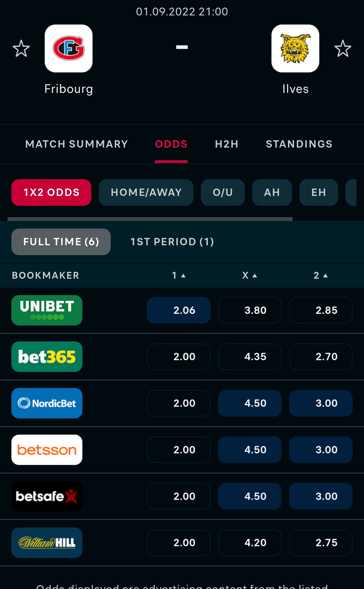This screenshot has width=364, height=589.
Task: Open the bet365 bookmaker logo
Action: point(47,357)
